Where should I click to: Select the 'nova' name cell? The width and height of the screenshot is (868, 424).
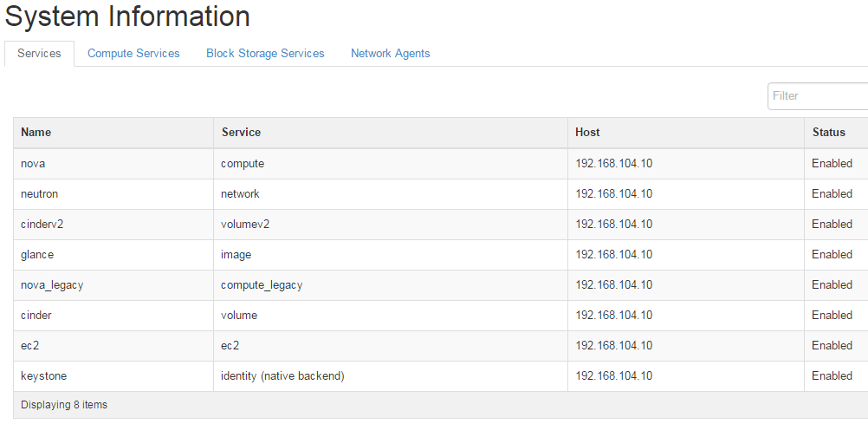coord(113,164)
